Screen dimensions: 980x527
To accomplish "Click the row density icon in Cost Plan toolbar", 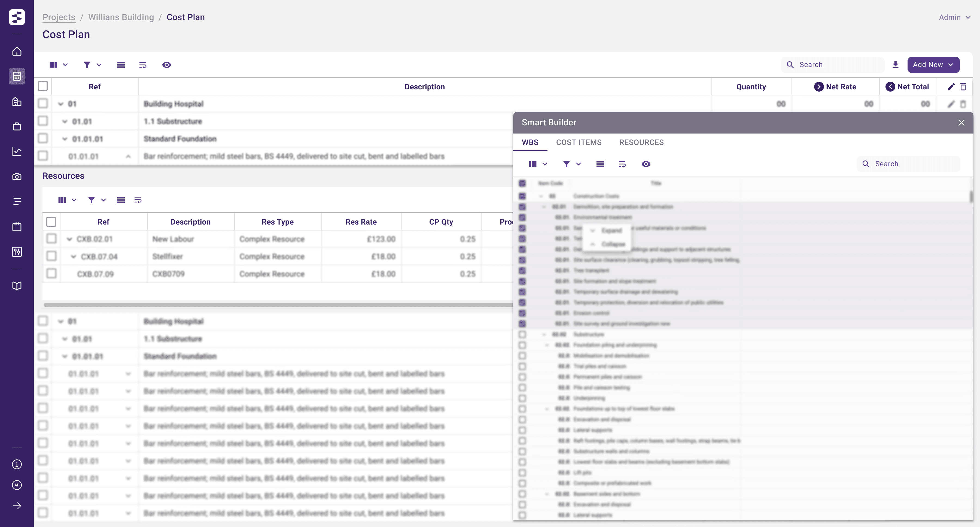I will [121, 65].
